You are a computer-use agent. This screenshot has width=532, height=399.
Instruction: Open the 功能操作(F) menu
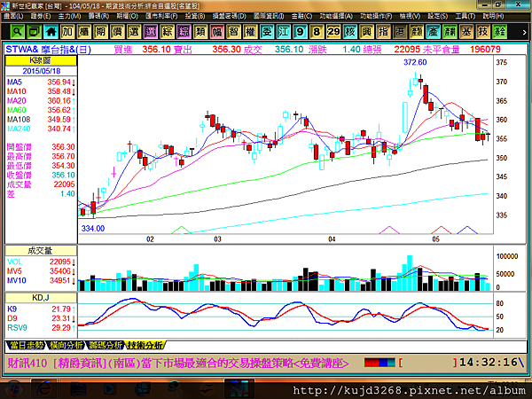point(376,16)
